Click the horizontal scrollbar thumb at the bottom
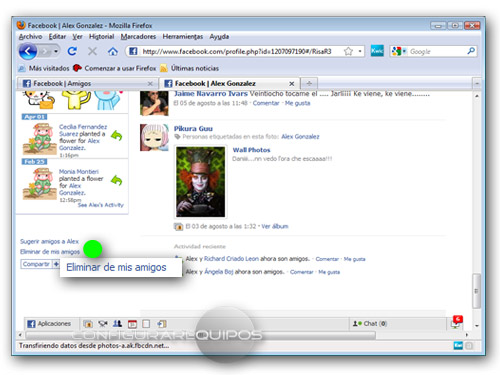This screenshot has height=375, width=500. coord(201,335)
